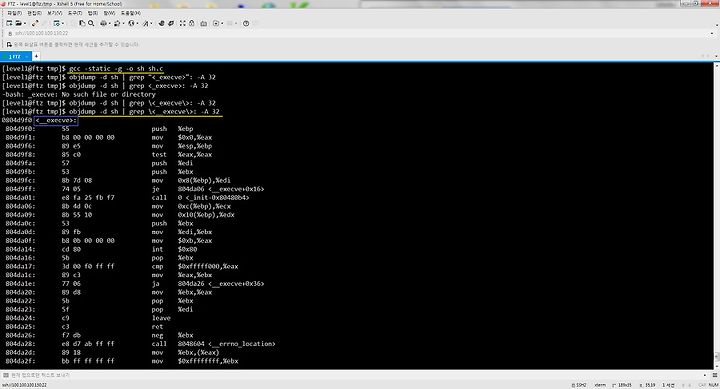Expand the Font icon dropdown arrow
This screenshot has width=720, height=389.
pos(152,23)
